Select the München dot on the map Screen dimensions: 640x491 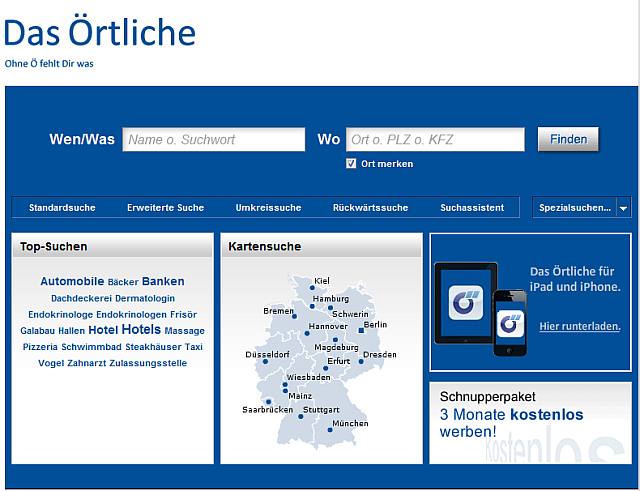point(330,430)
